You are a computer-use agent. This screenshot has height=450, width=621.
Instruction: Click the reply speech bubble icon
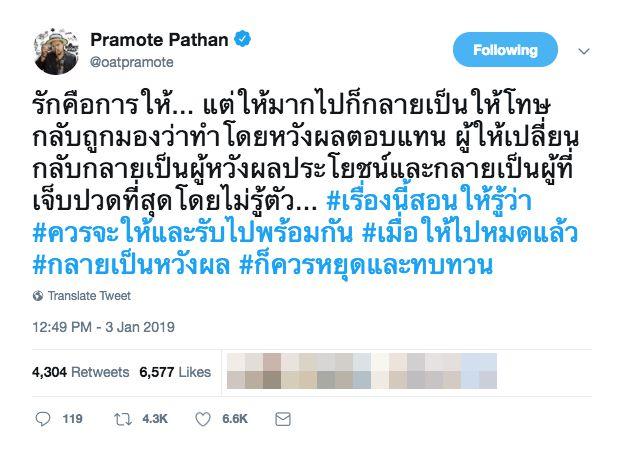[43, 419]
